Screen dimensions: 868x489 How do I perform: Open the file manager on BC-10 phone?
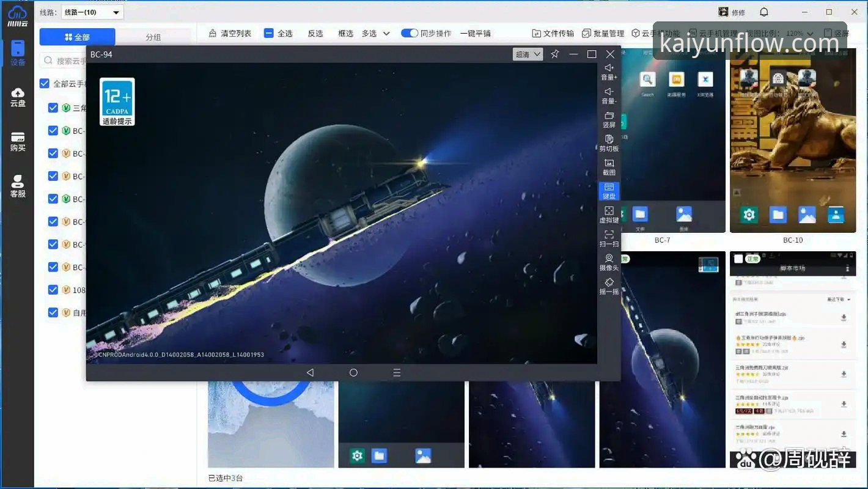778,215
